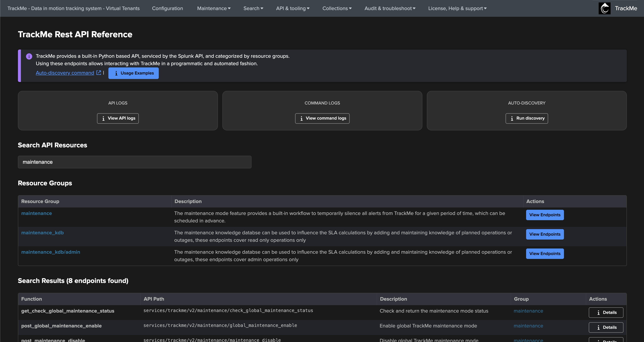
Task: Click info icon on View API logs
Action: tap(103, 118)
